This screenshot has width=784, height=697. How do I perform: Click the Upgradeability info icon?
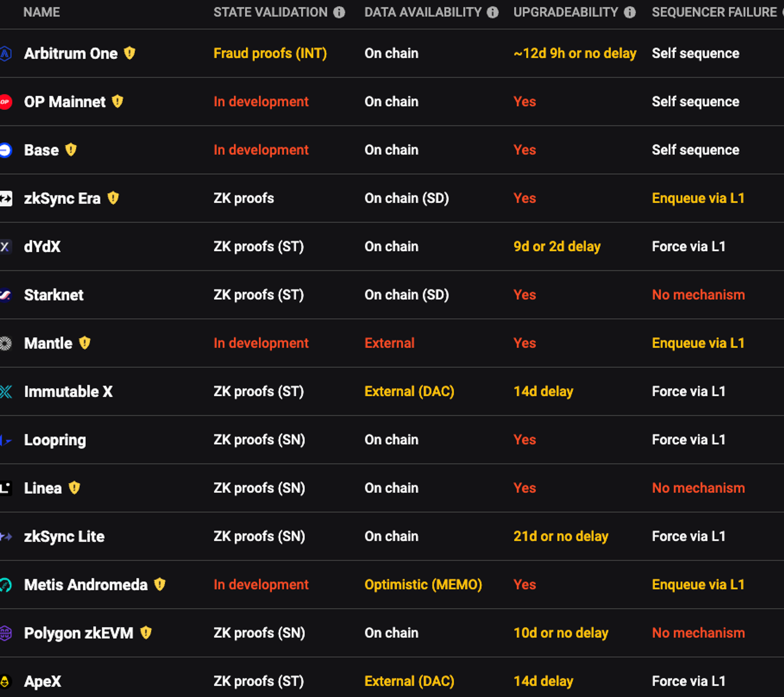coord(630,13)
